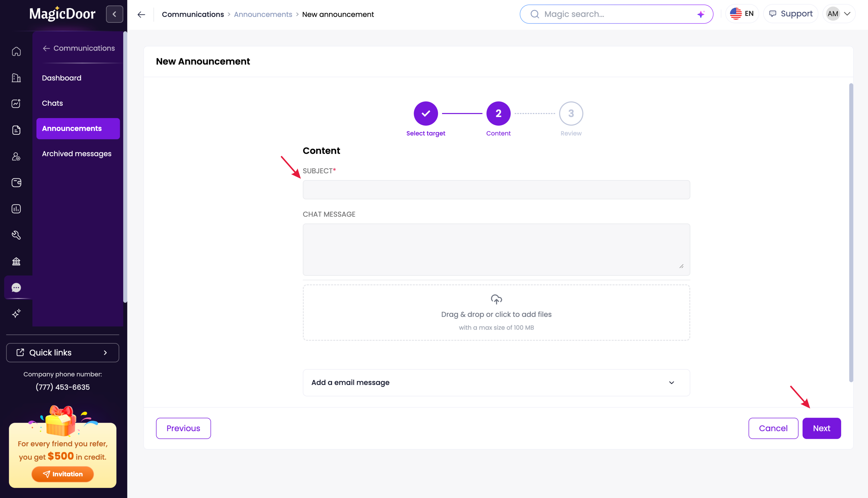Collapse the sidebar with chevron button

[x=114, y=14]
